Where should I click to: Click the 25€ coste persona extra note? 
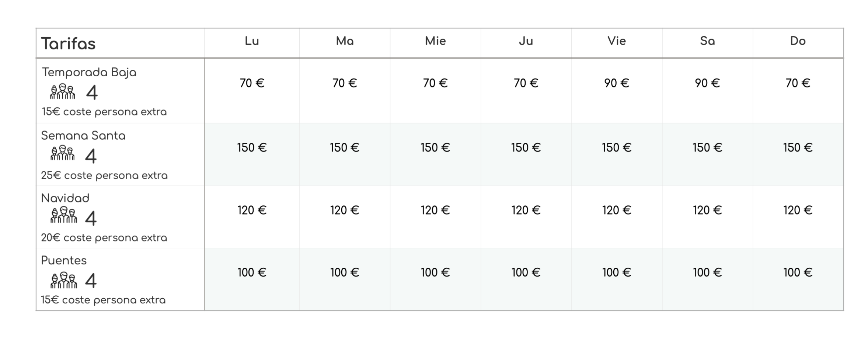104,176
